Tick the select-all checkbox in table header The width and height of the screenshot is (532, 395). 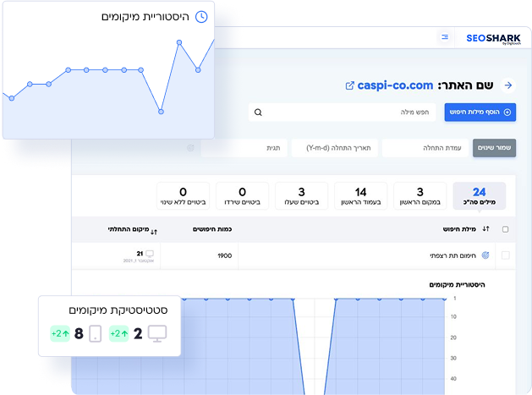[x=505, y=229]
